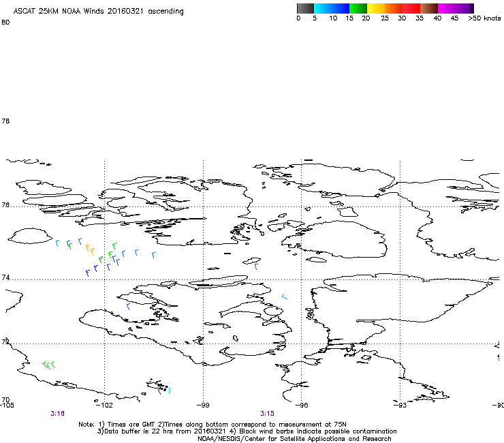Image resolution: width=504 pixels, height=443 pixels.
Task: Click the longitude label -99
Action: click(203, 406)
